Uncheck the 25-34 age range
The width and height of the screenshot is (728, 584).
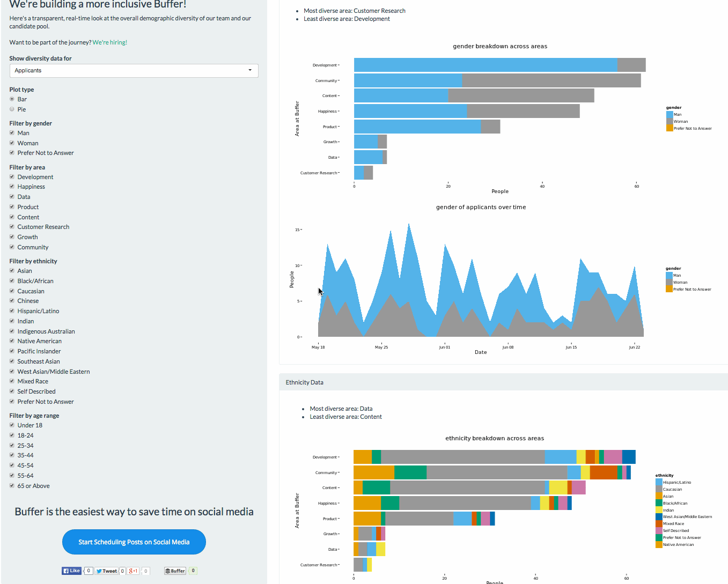(x=12, y=446)
